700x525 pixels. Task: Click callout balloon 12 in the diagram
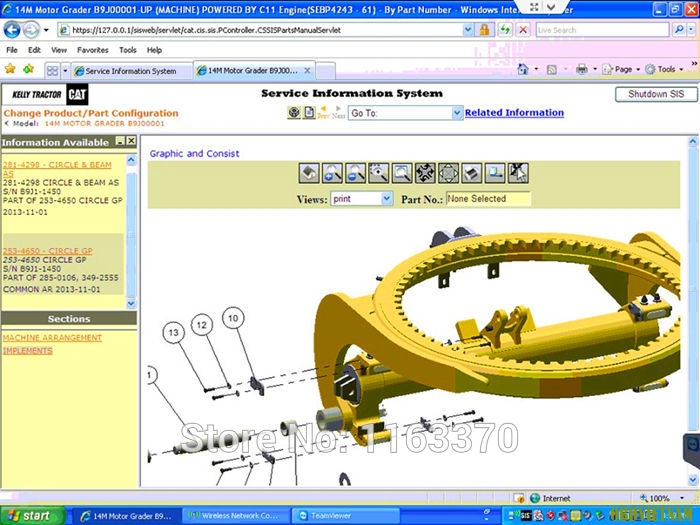(x=202, y=325)
